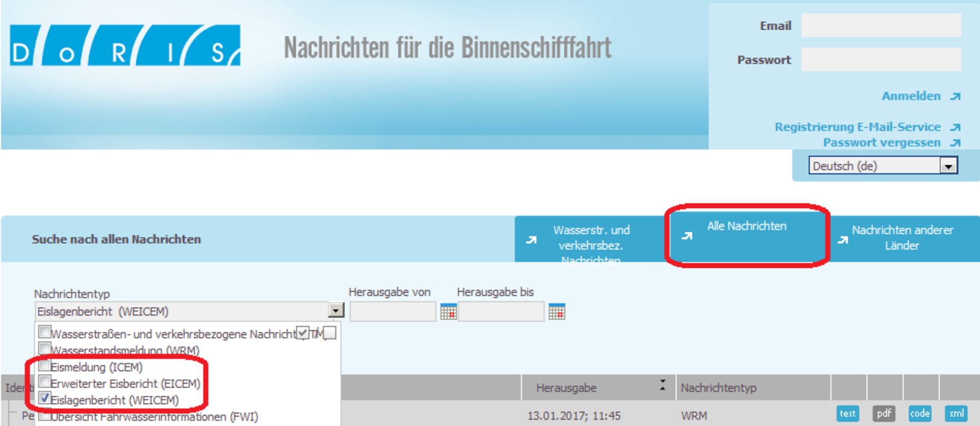Click the DORIS logo
This screenshot has height=426, width=980.
(125, 45)
